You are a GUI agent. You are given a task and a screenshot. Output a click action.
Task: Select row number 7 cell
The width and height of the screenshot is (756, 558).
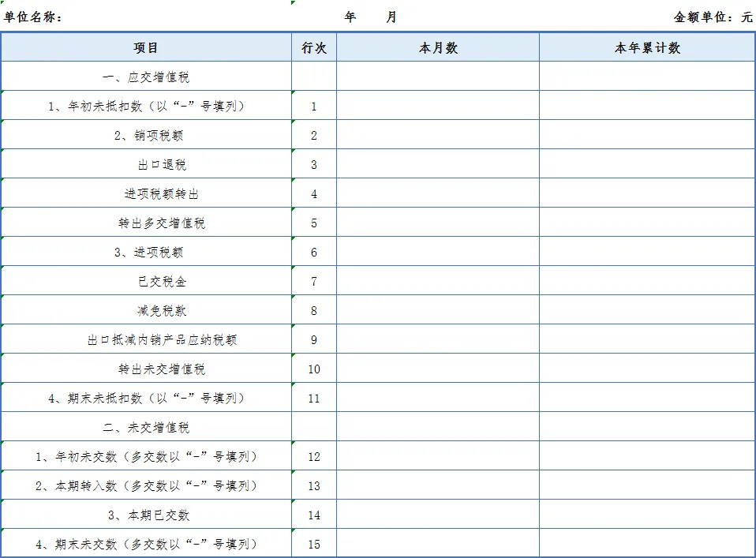pos(314,281)
